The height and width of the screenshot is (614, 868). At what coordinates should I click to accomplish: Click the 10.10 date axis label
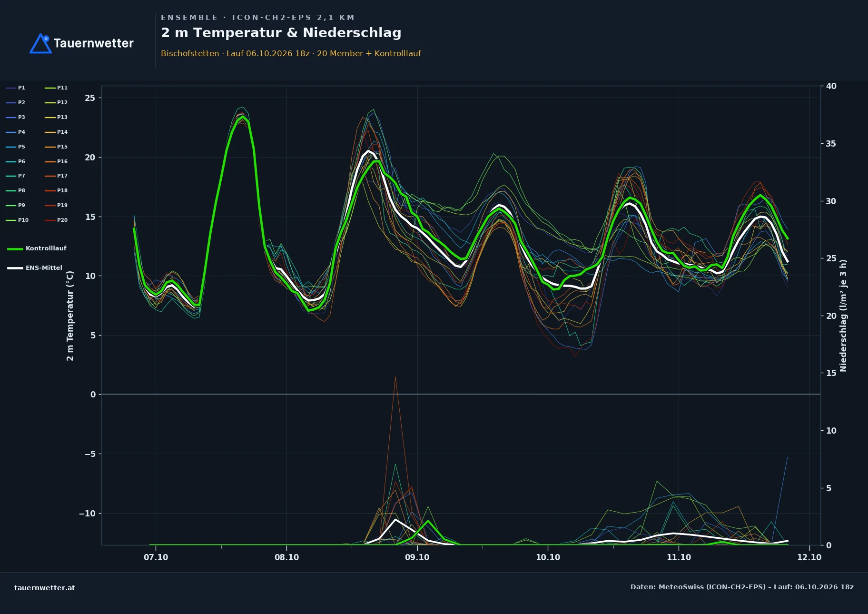point(548,557)
